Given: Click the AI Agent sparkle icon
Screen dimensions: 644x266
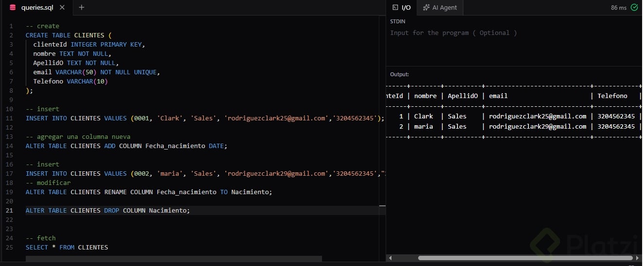Looking at the screenshot, I should click(x=426, y=8).
